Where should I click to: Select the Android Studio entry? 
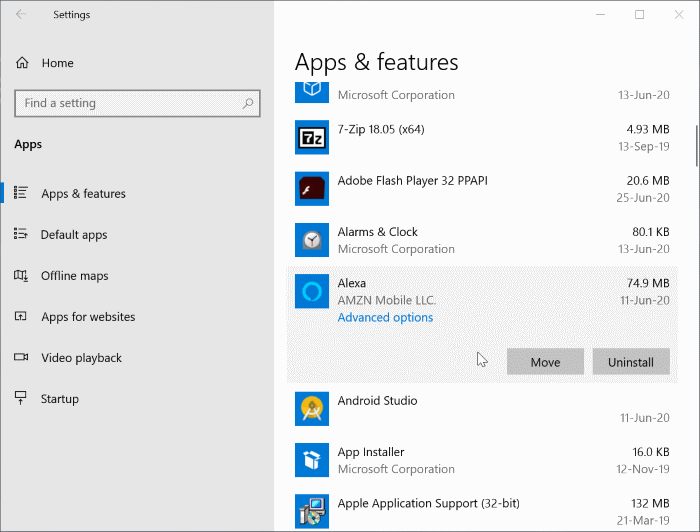click(482, 409)
